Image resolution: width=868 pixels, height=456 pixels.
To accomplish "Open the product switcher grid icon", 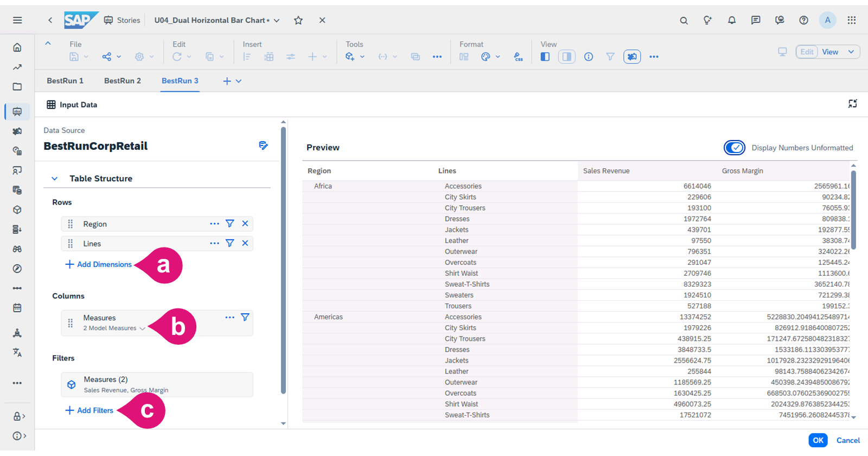I will (852, 20).
